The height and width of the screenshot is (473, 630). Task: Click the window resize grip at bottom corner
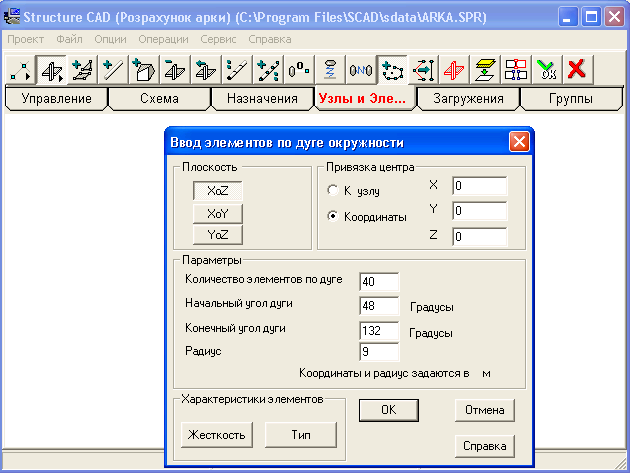click(621, 464)
